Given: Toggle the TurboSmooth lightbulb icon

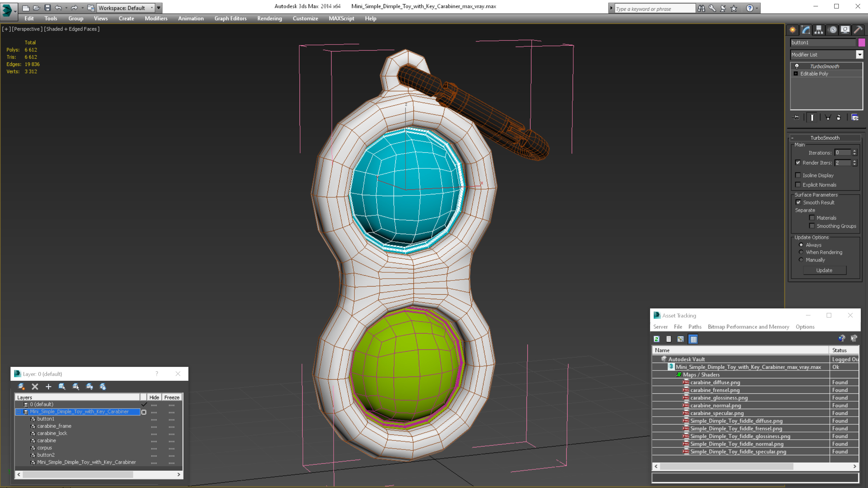Looking at the screenshot, I should point(797,66).
